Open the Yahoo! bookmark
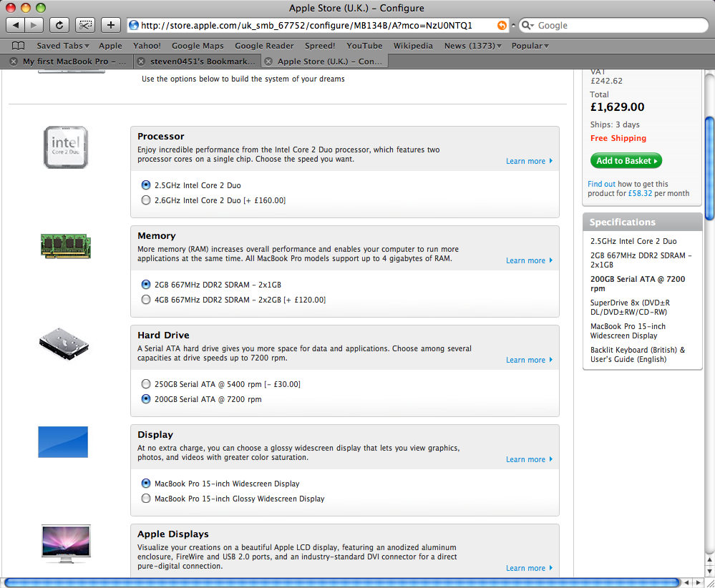 tap(147, 46)
